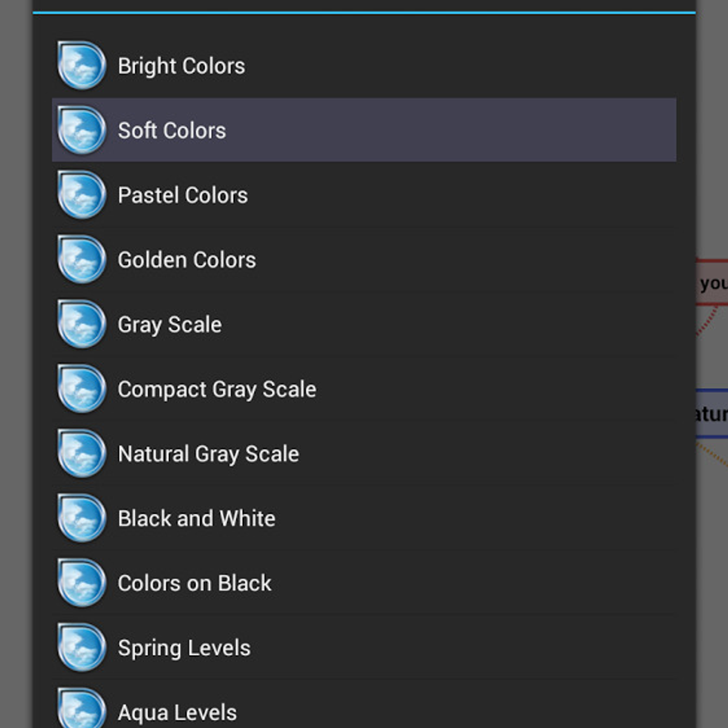Click the icon next to Spring Levels
Image resolution: width=728 pixels, height=728 pixels.
[x=82, y=647]
